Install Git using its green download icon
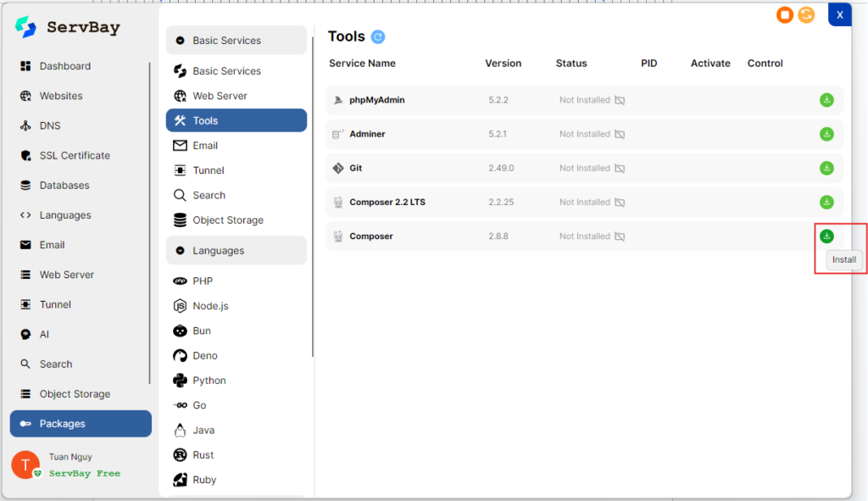Viewport: 868px width, 501px height. coord(826,168)
